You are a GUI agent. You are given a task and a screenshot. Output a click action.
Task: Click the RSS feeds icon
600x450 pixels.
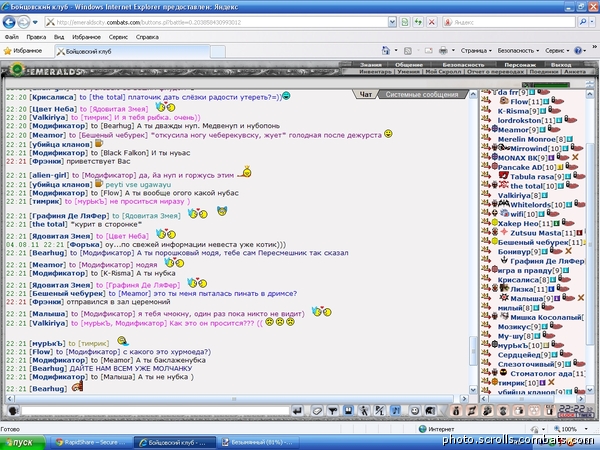point(408,51)
